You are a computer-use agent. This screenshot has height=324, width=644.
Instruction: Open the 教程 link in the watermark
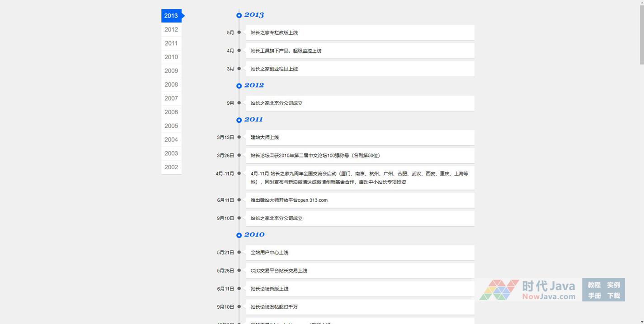pyautogui.click(x=594, y=285)
